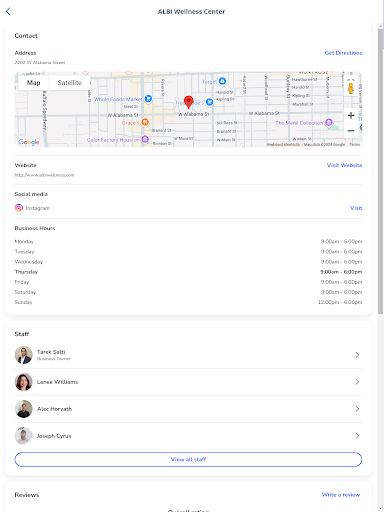Switch map to Satellite view
The width and height of the screenshot is (384, 512).
69,83
